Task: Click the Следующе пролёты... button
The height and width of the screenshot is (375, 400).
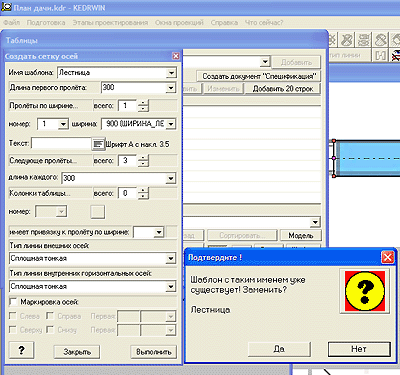Action: 50,161
